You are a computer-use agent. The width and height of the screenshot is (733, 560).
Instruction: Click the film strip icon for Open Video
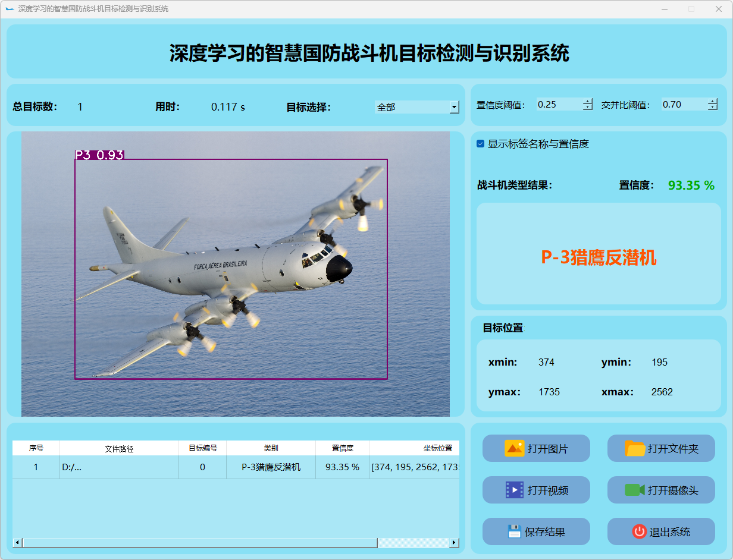(x=514, y=490)
